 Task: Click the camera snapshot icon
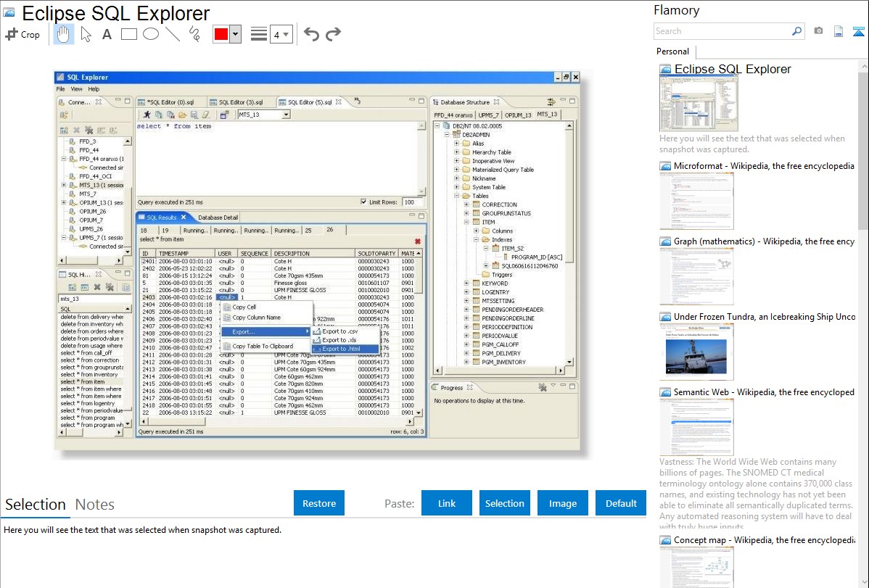(x=818, y=31)
